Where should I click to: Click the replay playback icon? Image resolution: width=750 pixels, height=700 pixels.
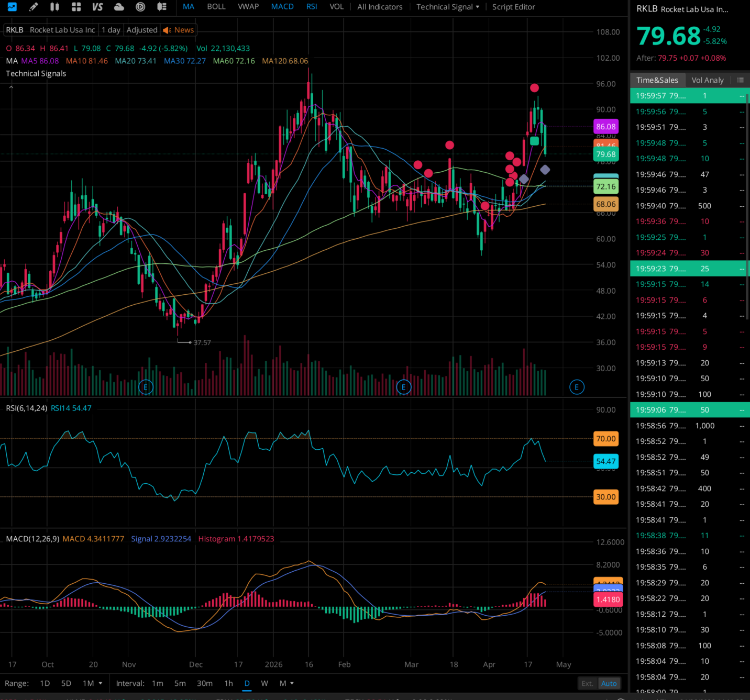(x=140, y=7)
